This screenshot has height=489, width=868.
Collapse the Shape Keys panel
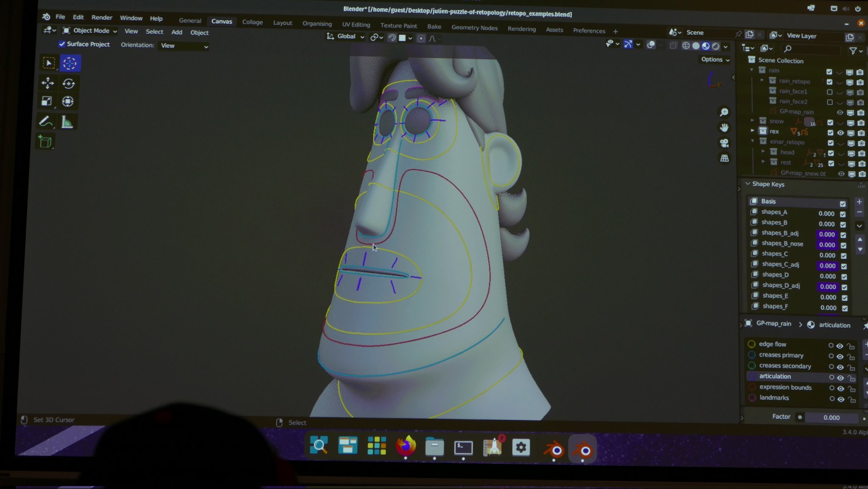748,184
